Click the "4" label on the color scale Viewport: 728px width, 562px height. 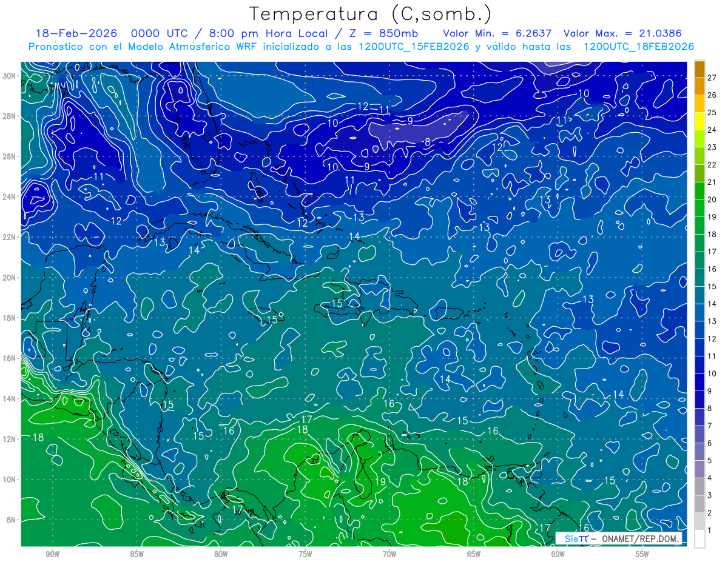tap(710, 478)
